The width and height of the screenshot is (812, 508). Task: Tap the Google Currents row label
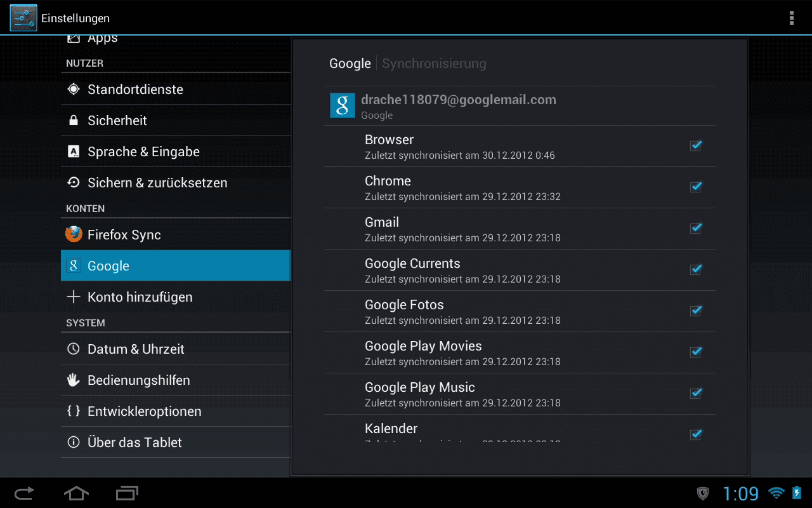click(412, 264)
